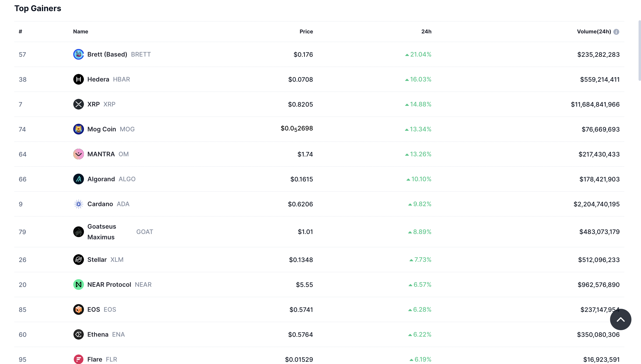Click the 24h column header
641x364 pixels.
coord(426,31)
